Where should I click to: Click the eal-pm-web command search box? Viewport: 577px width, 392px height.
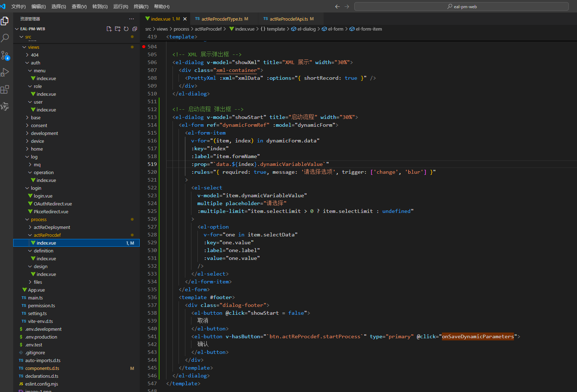click(x=462, y=6)
